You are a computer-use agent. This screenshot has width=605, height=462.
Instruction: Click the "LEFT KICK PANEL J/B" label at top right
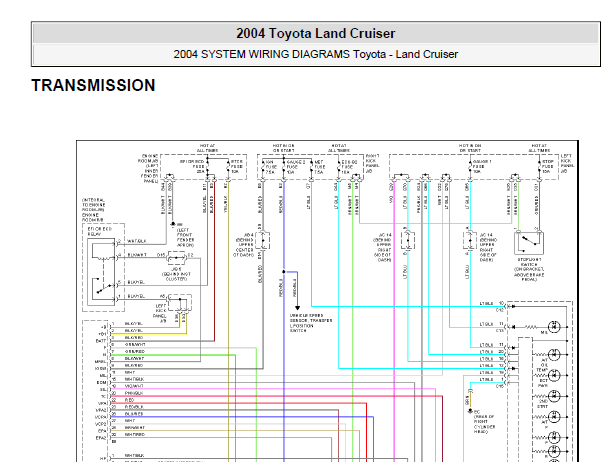pos(567,163)
